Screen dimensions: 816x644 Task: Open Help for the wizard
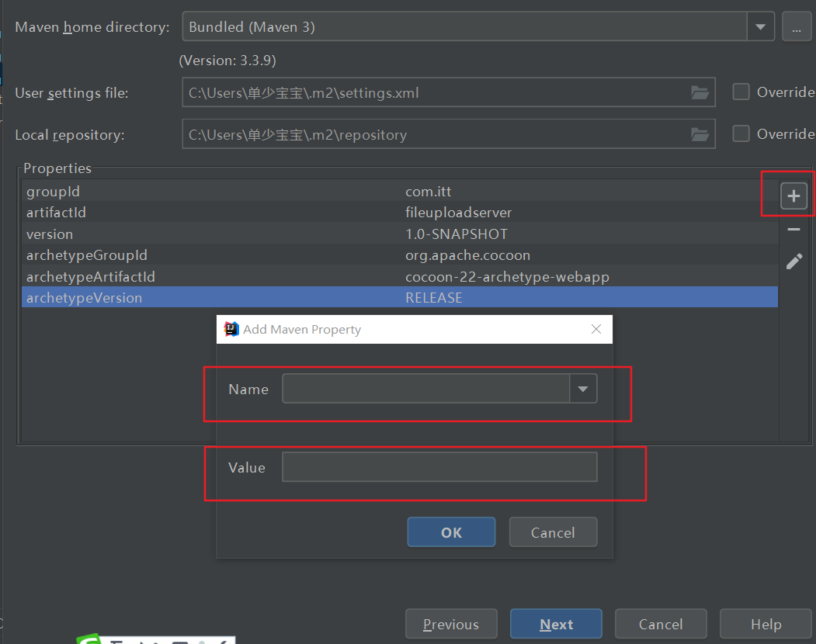766,624
